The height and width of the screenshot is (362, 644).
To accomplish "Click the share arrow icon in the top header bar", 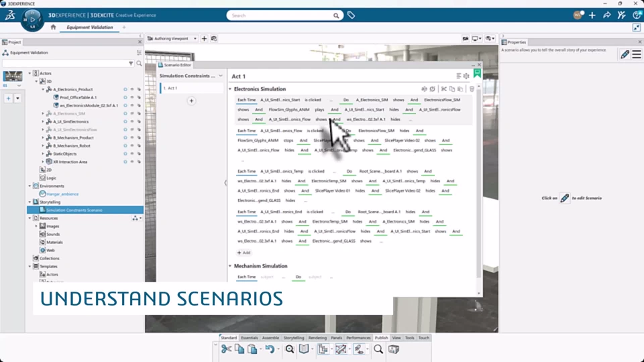I will click(x=606, y=15).
